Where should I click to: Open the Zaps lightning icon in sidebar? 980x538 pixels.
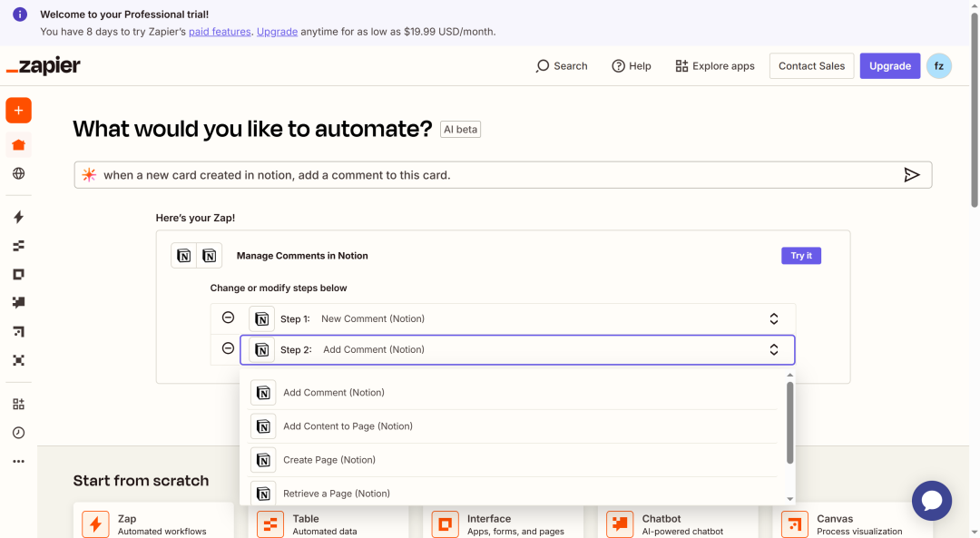(19, 217)
